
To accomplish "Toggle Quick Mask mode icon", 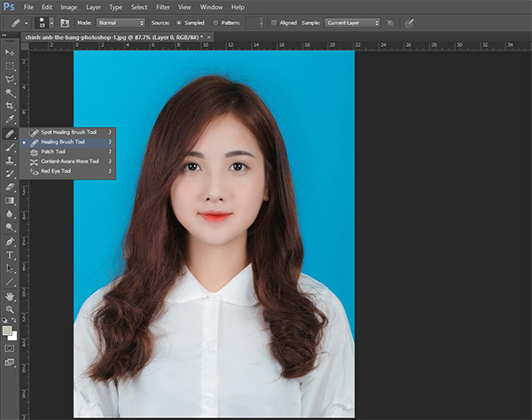I will (x=10, y=348).
